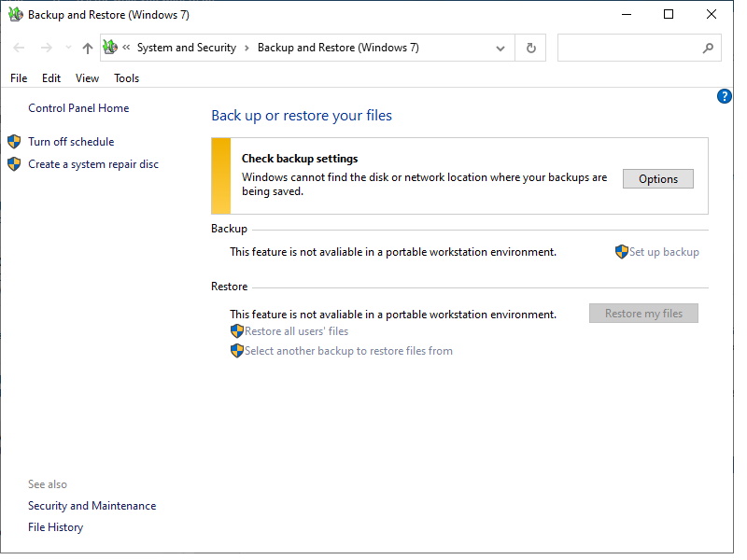This screenshot has width=747, height=560.
Task: Click shield icon beside Create a system repair disc
Action: 14,164
